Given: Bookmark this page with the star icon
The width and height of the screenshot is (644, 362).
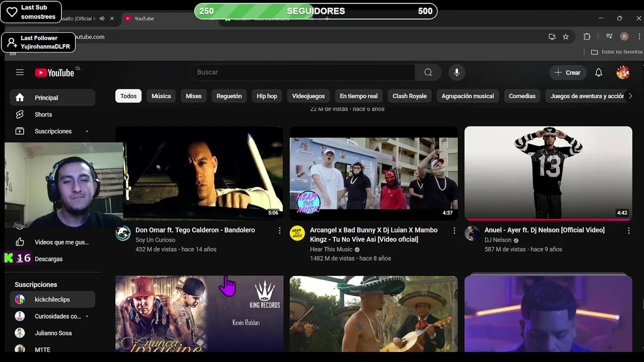Looking at the screenshot, I should (566, 37).
